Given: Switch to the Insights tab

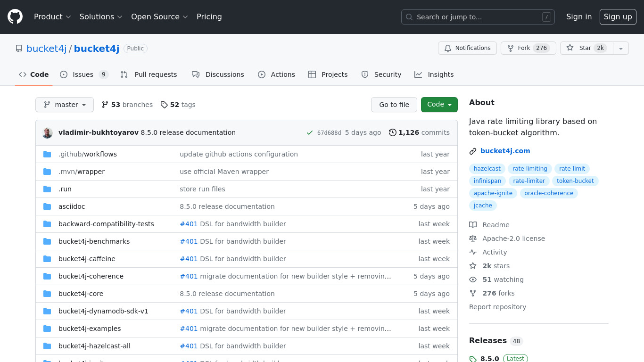Looking at the screenshot, I should (x=434, y=74).
